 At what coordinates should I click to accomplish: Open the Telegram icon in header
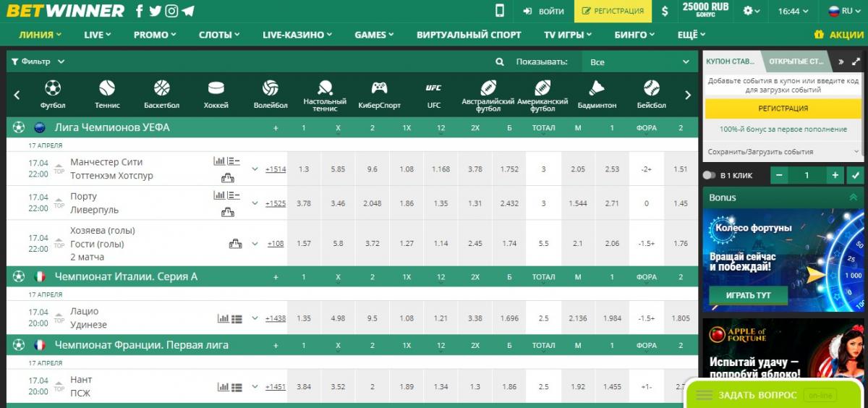[188, 11]
